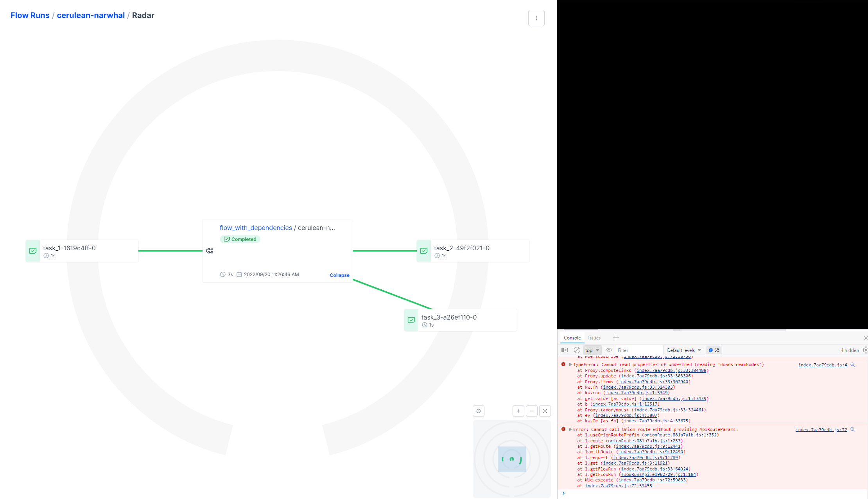This screenshot has width=868, height=499.
Task: Collapse the flow_with_dependencies node
Action: 339,275
